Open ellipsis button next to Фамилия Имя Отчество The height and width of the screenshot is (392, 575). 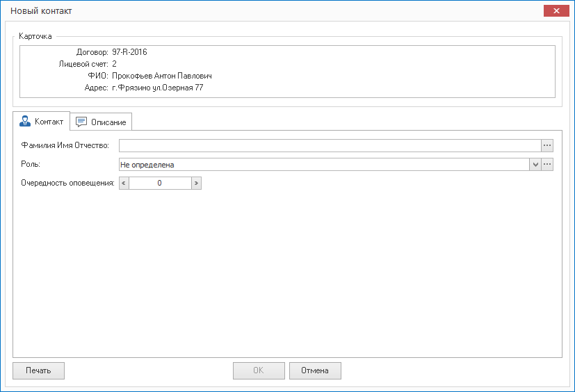pos(547,145)
